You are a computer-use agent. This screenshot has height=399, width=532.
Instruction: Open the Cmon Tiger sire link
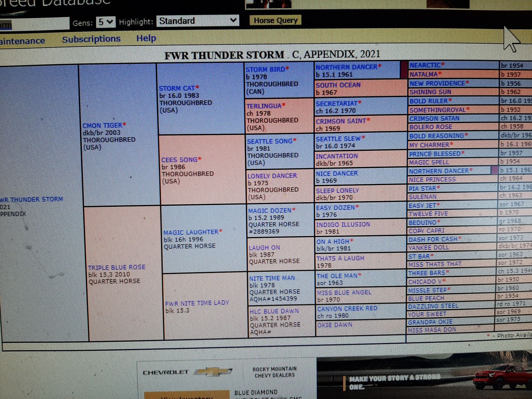click(102, 125)
